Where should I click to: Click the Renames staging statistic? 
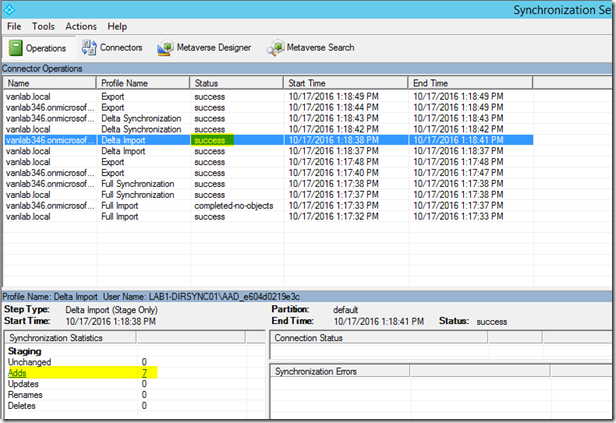click(25, 395)
